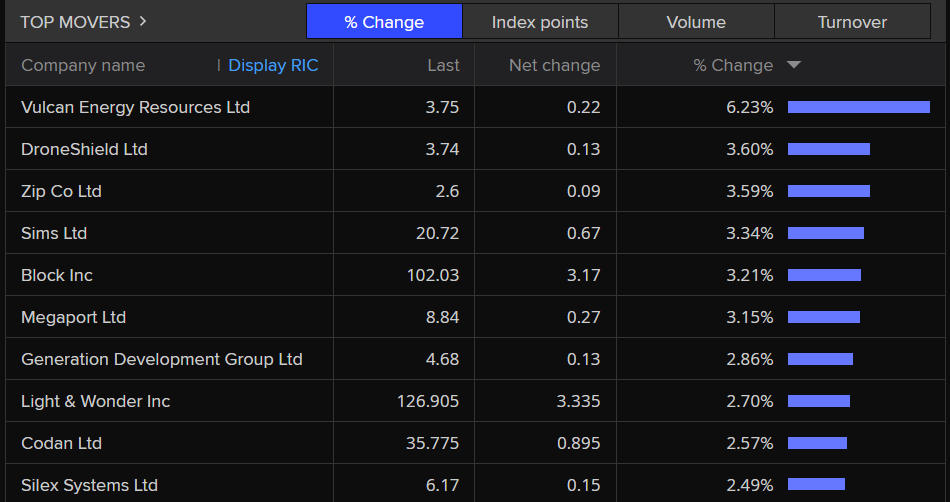Image resolution: width=950 pixels, height=502 pixels.
Task: Toggle Display RIC link
Action: coord(273,65)
